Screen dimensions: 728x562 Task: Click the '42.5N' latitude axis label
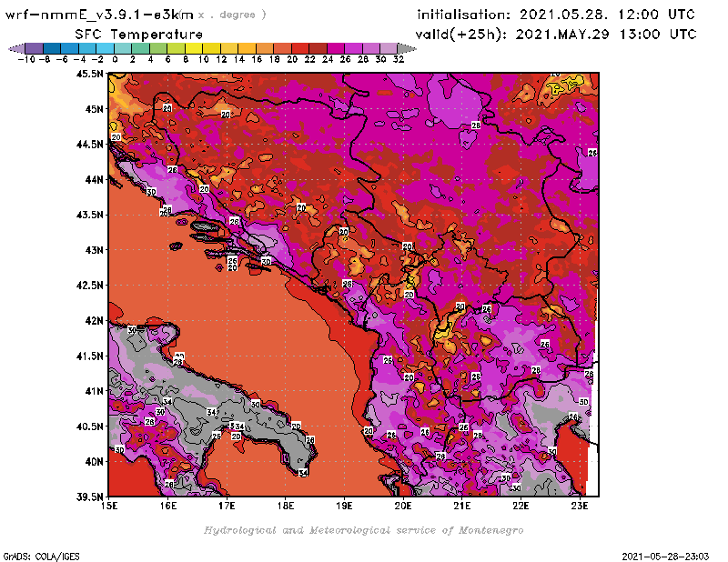pyautogui.click(x=89, y=286)
